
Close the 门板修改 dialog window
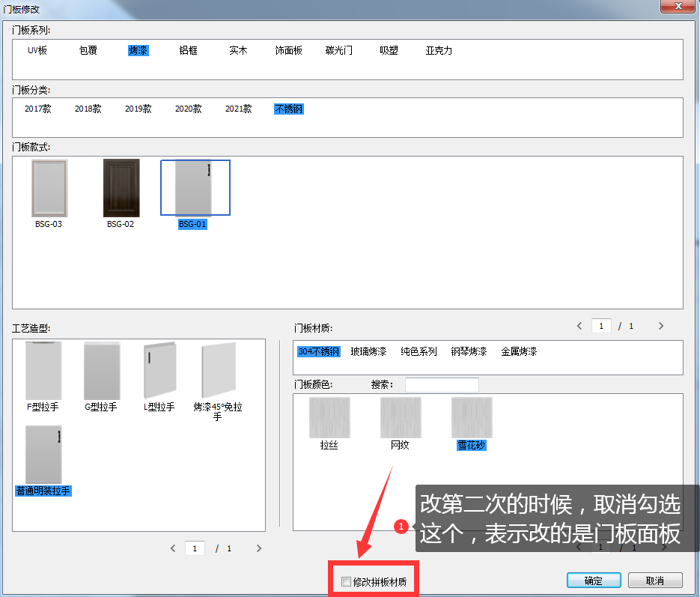pos(678,6)
